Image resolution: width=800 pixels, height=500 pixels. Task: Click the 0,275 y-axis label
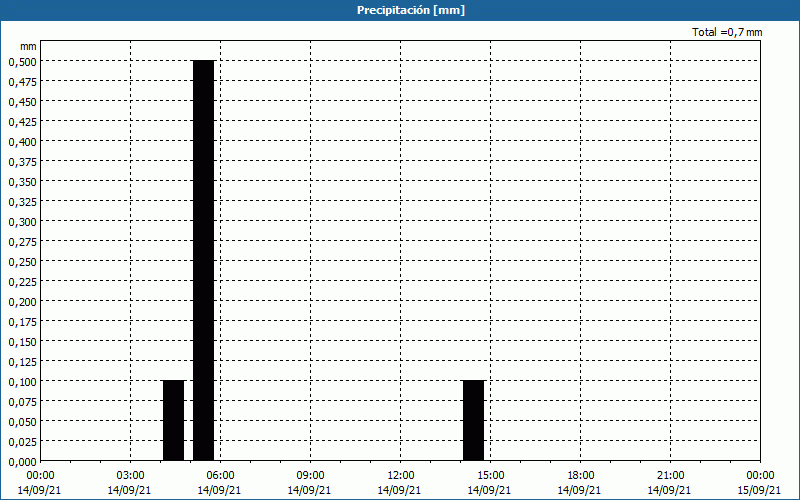[22, 241]
